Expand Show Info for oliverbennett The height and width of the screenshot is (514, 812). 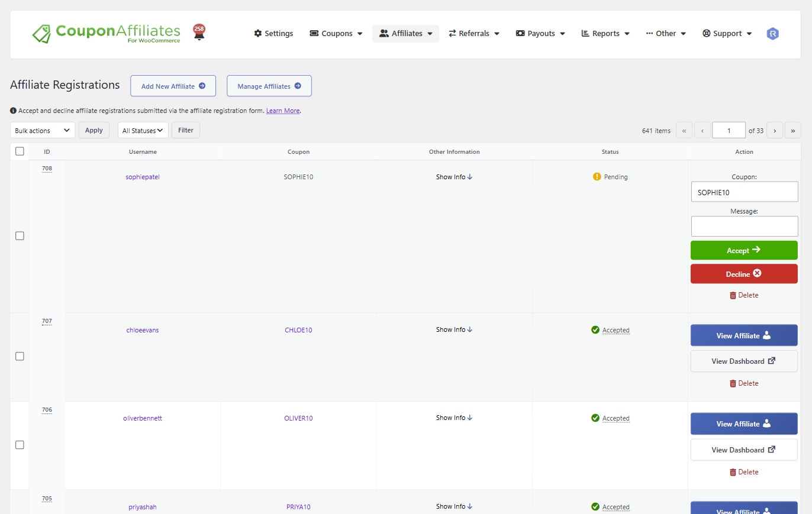coord(454,418)
